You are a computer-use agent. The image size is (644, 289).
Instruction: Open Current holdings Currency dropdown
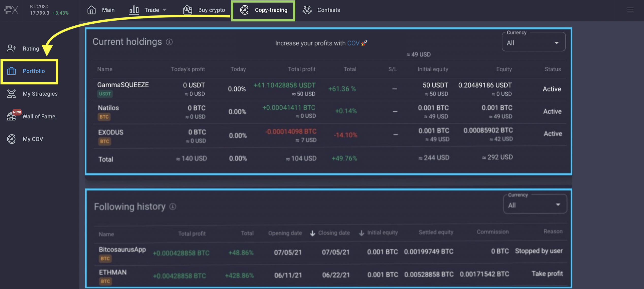click(x=534, y=43)
